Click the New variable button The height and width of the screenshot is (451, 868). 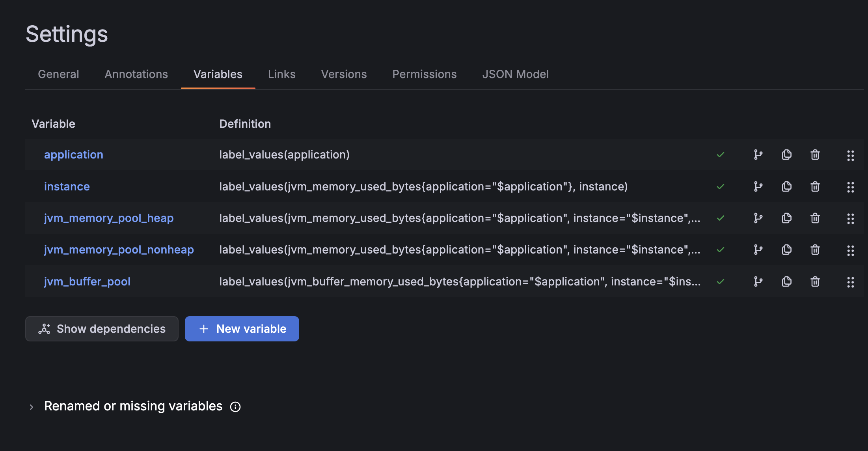click(242, 329)
